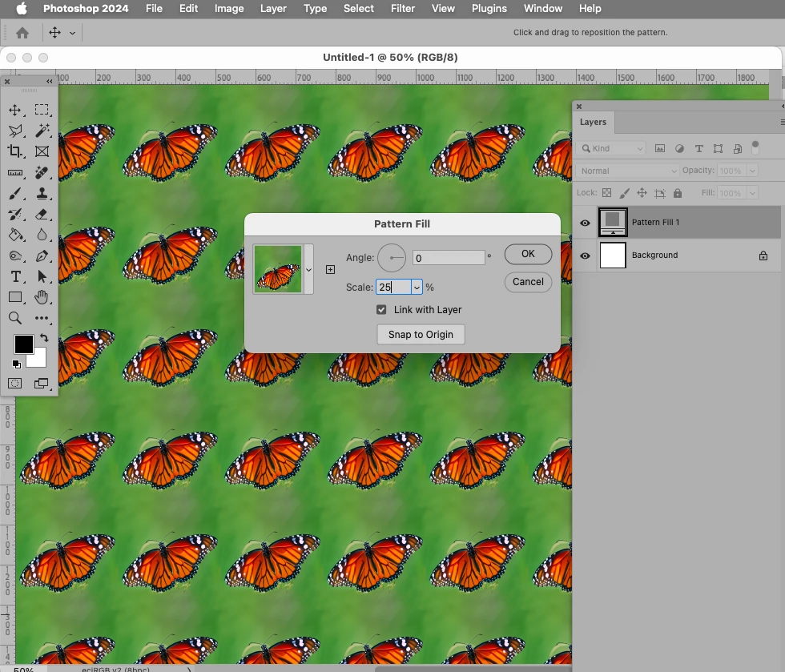
Task: Open the Plugins menu
Action: [489, 9]
